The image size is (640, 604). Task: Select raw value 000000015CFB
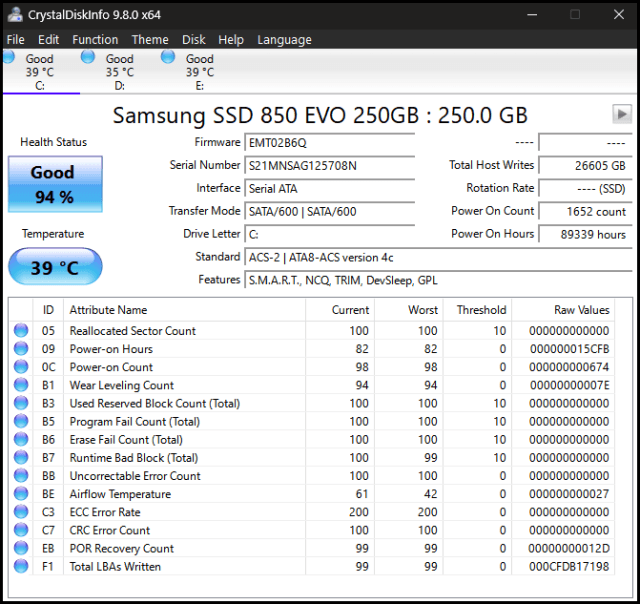(569, 349)
